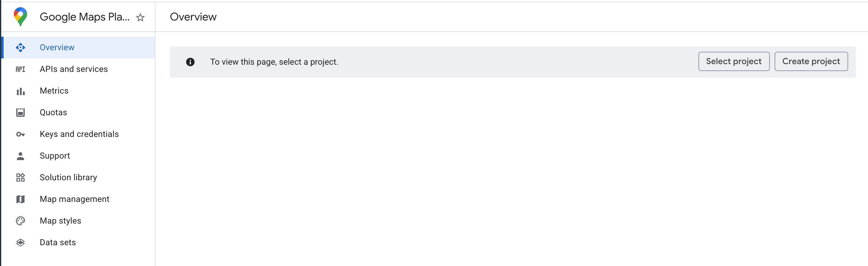The width and height of the screenshot is (868, 266).
Task: Click the Google Maps Platform title text
Action: click(85, 17)
